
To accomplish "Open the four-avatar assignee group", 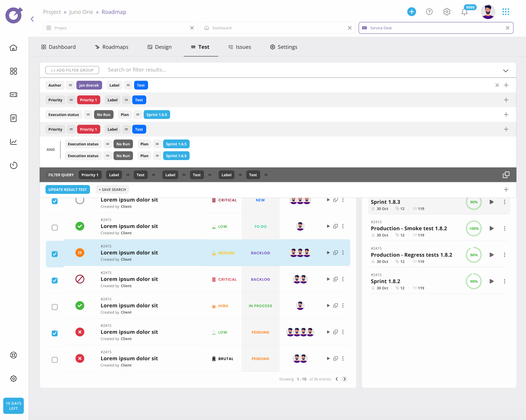I will 300,332.
